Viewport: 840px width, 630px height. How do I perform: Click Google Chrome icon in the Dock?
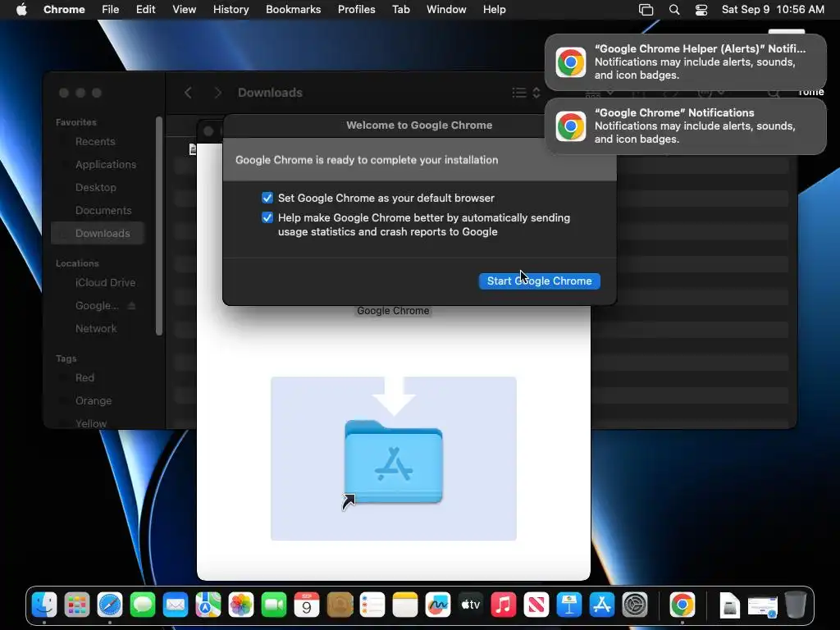(x=682, y=605)
